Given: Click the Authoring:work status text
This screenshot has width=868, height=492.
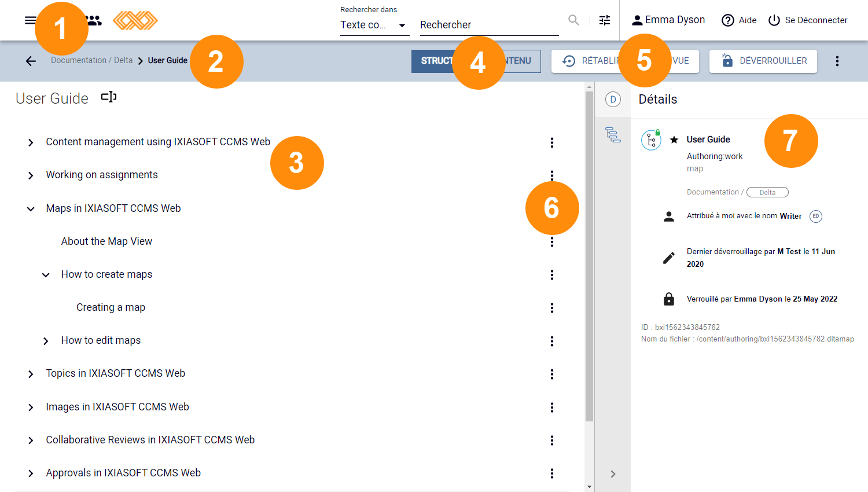Looking at the screenshot, I should 715,156.
